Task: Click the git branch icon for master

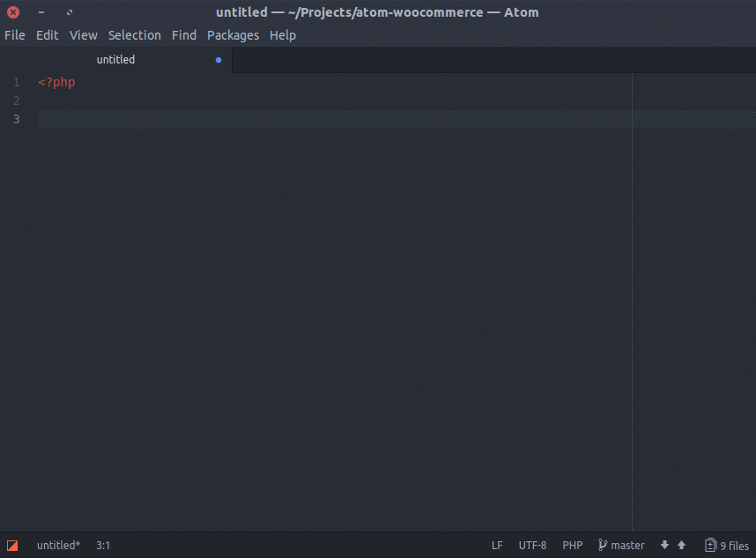Action: pyautogui.click(x=603, y=546)
